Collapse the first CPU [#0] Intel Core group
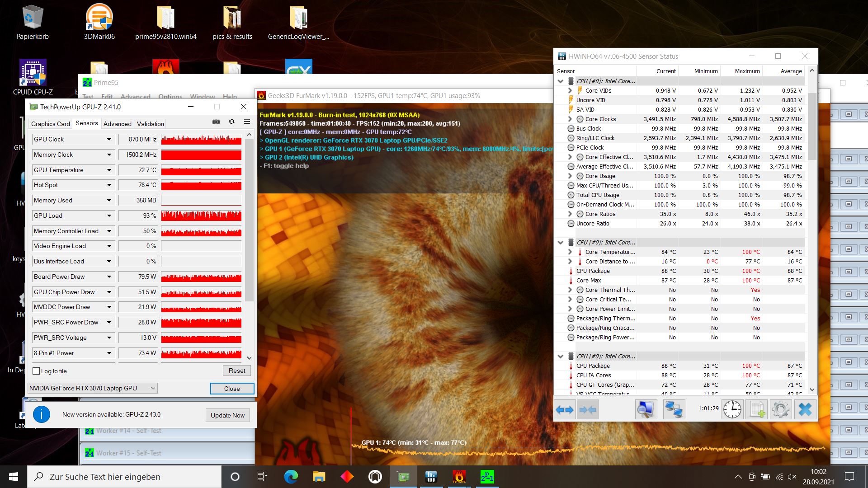Viewport: 868px width, 488px height. click(x=561, y=81)
